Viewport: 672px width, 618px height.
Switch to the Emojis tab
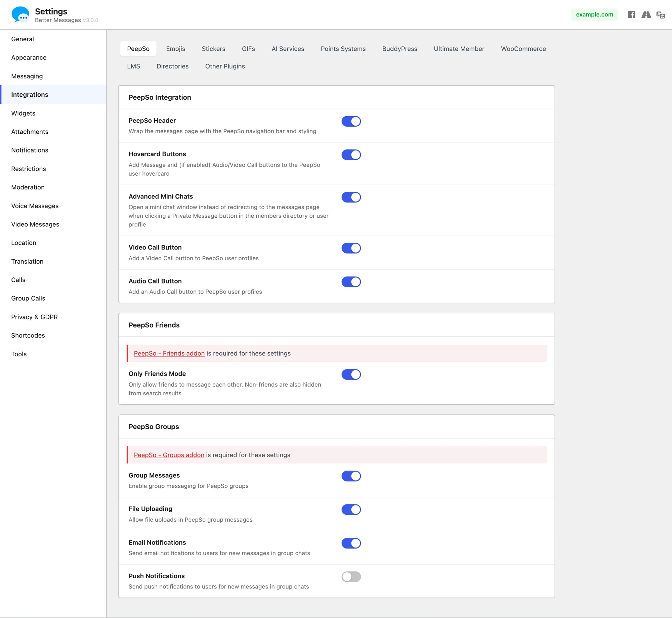coord(175,49)
